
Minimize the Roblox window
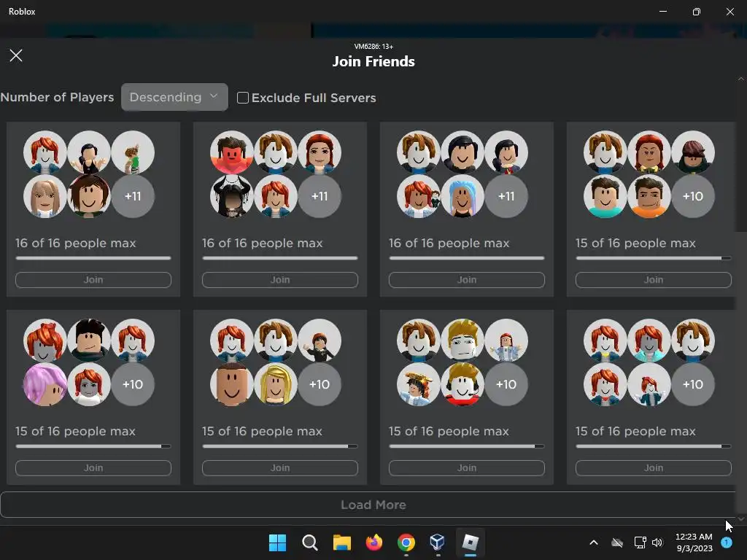(x=663, y=12)
